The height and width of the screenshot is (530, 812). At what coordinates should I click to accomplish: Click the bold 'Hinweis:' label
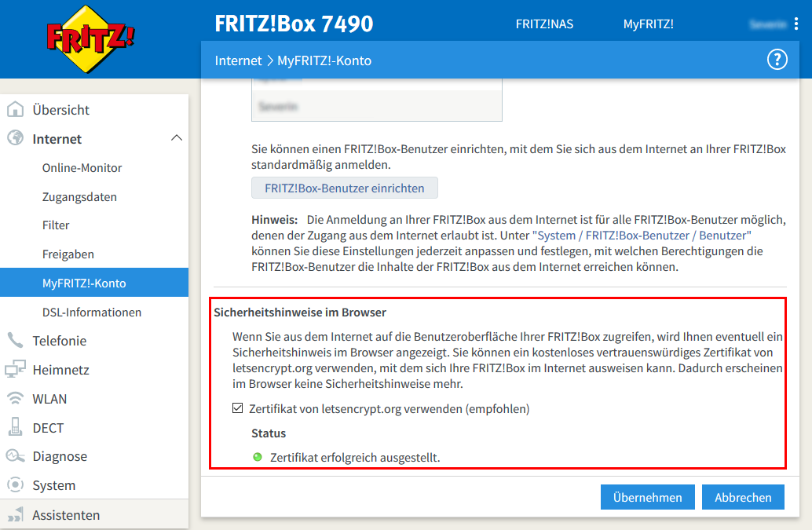pos(275,219)
